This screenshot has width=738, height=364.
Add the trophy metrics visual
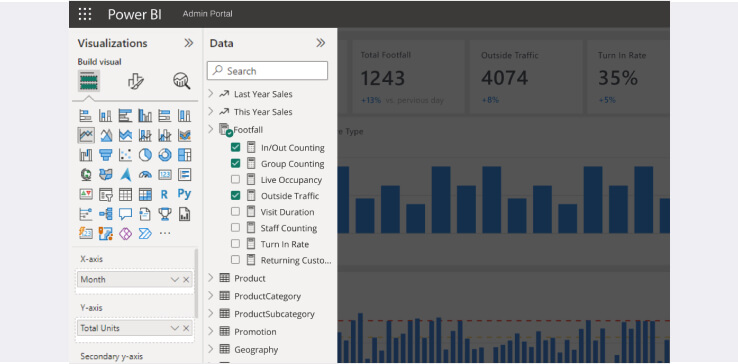click(x=165, y=214)
